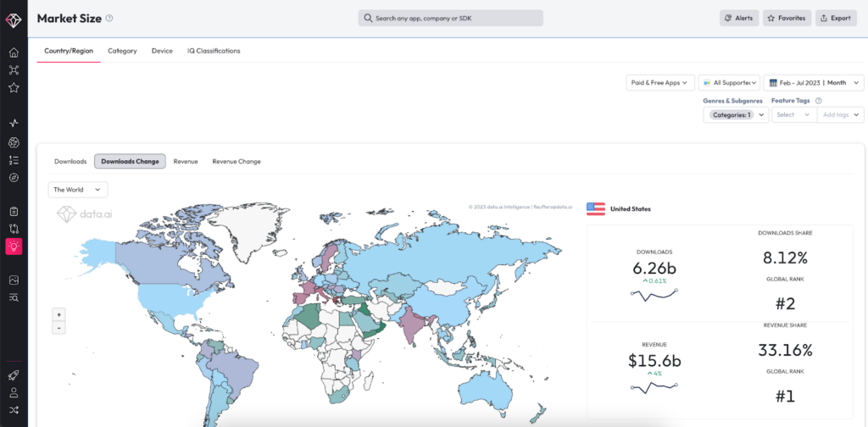Open the image creatives icon in sidebar
The height and width of the screenshot is (427, 868).
(14, 280)
